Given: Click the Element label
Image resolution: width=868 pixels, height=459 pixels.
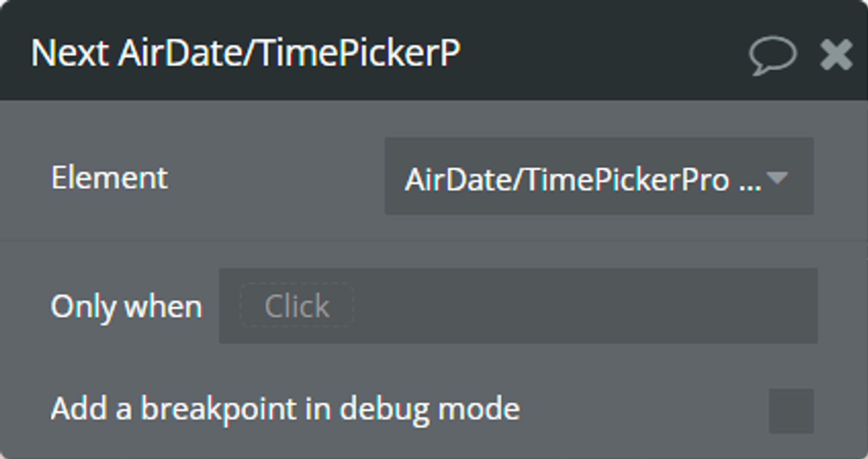Looking at the screenshot, I should pos(109,177).
